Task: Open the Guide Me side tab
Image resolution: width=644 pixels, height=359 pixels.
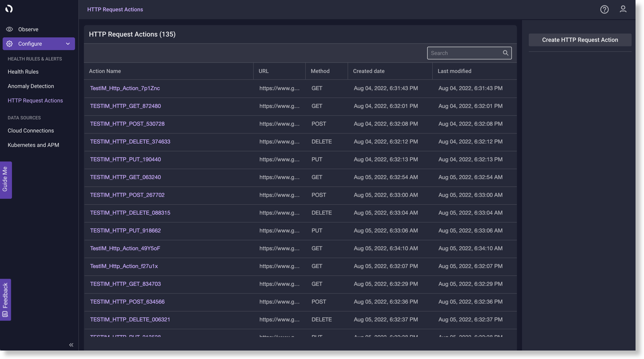Action: tap(6, 180)
